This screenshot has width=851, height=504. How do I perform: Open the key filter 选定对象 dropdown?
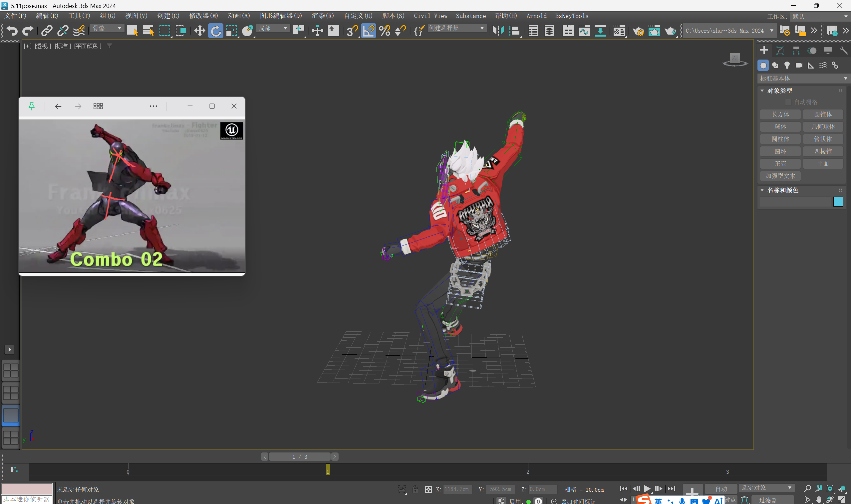[767, 488]
